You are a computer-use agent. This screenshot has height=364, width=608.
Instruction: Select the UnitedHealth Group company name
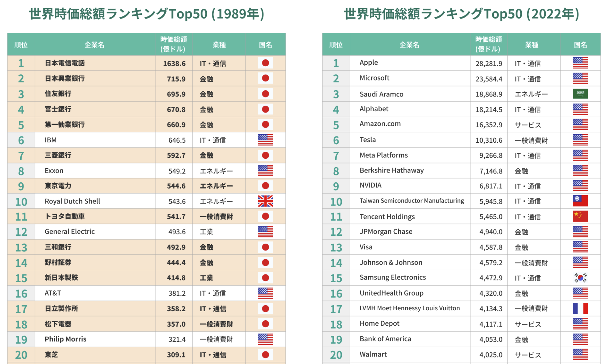click(x=391, y=293)
